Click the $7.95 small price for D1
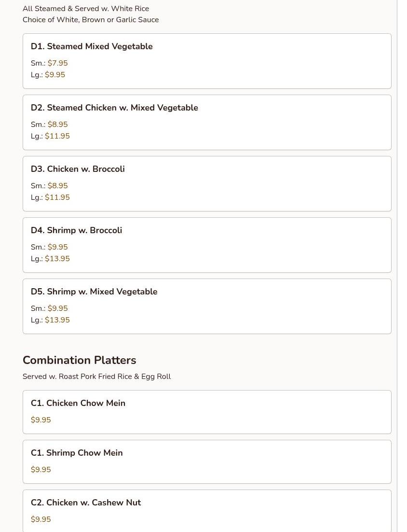Viewport: 407px width, 532px height. 57,63
